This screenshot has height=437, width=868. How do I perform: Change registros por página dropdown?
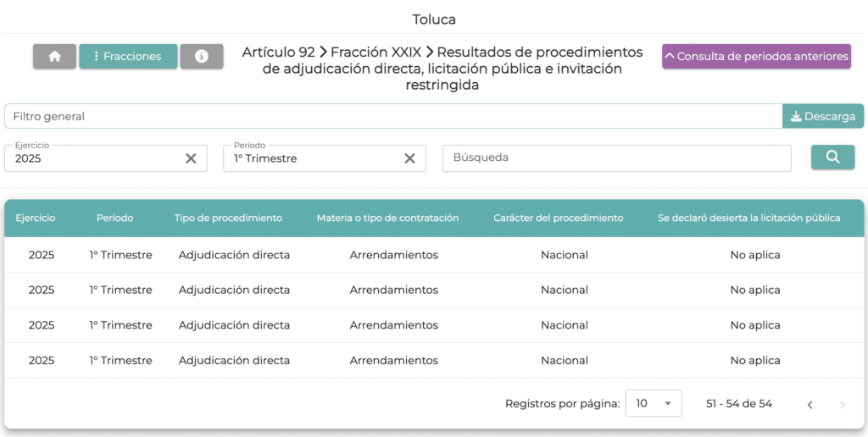click(x=653, y=404)
